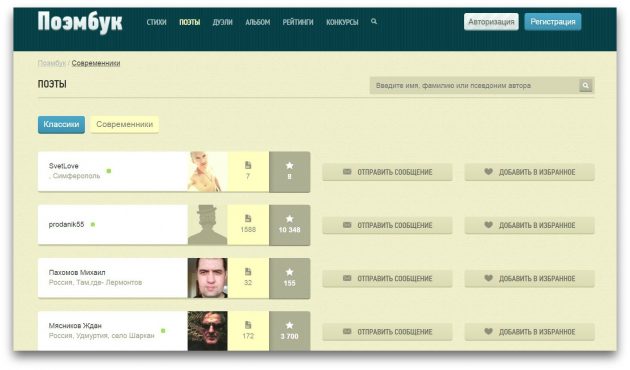
Task: Click the author search submit icon
Action: tap(586, 86)
